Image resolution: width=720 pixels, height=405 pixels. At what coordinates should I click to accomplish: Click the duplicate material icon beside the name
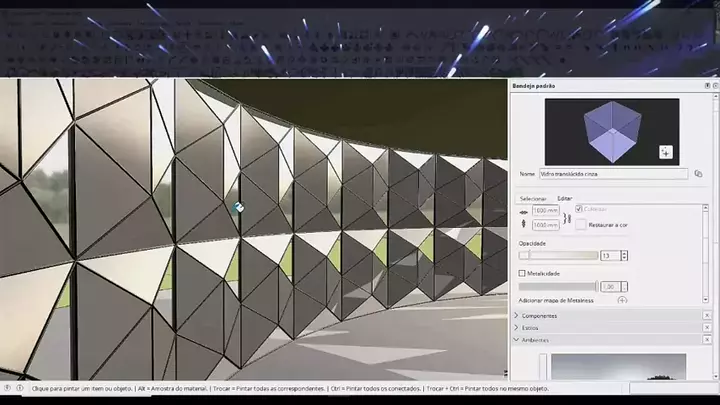698,174
